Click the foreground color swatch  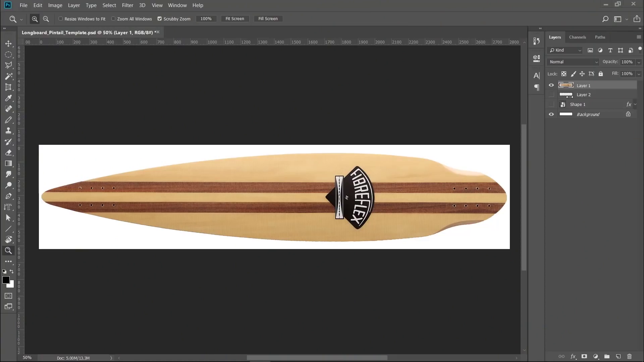(x=6, y=281)
